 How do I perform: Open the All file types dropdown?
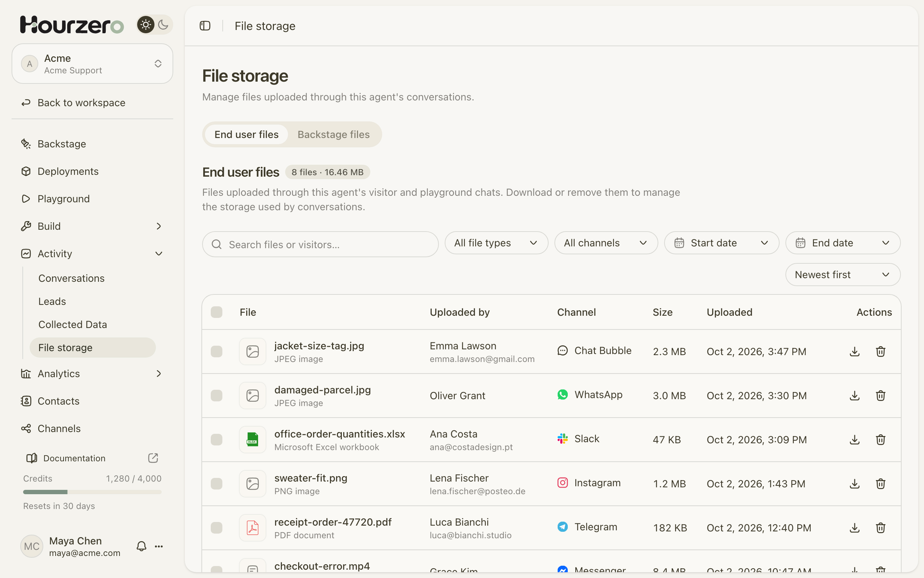[x=496, y=243]
